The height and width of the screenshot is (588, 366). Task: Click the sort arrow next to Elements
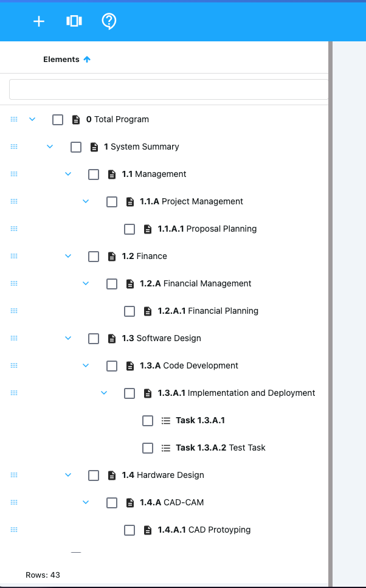[x=87, y=60]
